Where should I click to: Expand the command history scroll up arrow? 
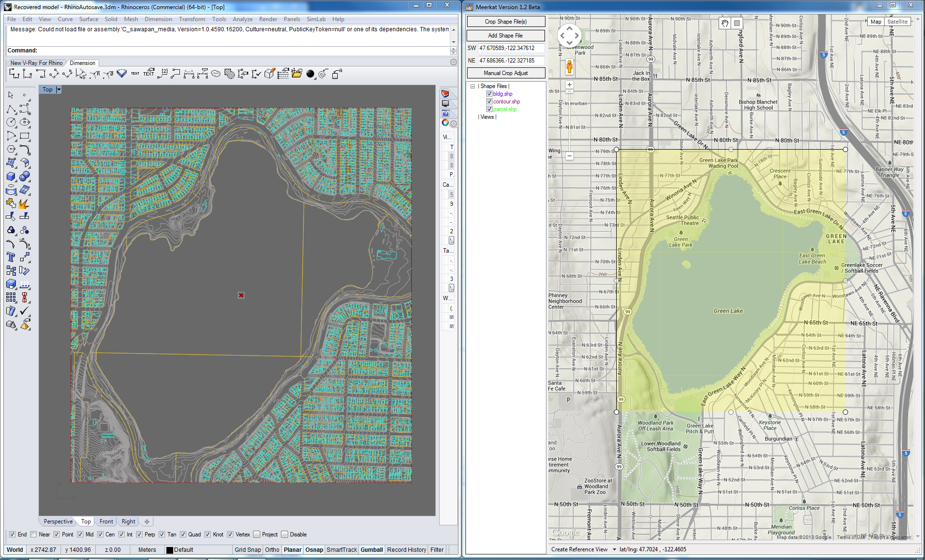(453, 30)
